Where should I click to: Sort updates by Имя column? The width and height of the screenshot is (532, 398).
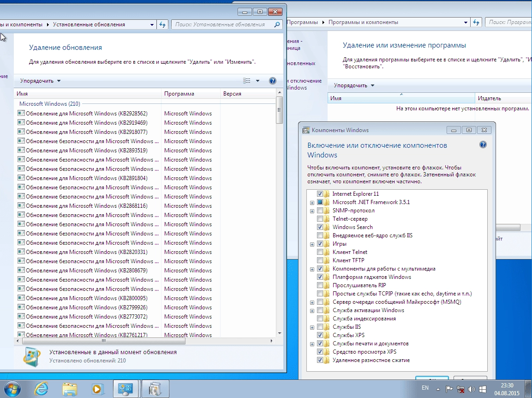tap(88, 94)
